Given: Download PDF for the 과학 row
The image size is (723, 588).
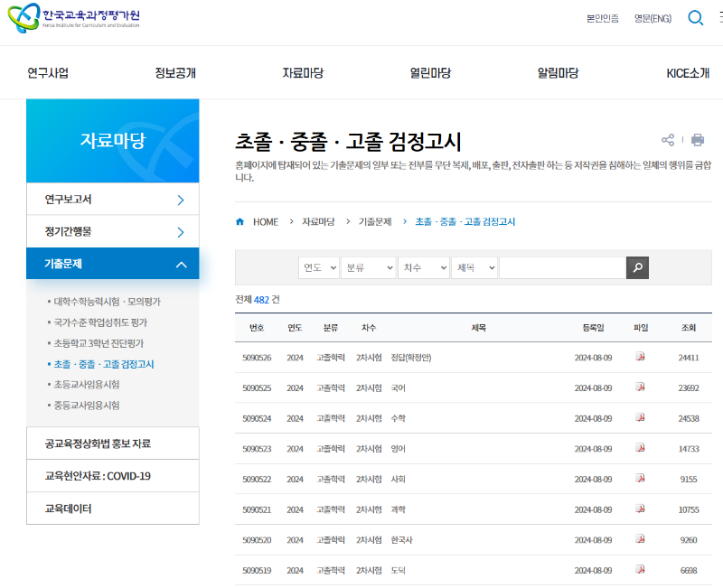Looking at the screenshot, I should 640,509.
